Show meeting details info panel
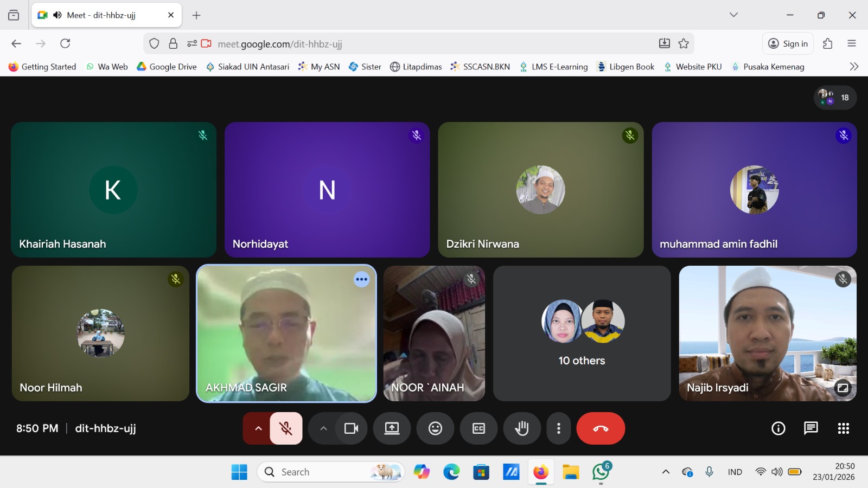The image size is (868, 488). point(778,428)
